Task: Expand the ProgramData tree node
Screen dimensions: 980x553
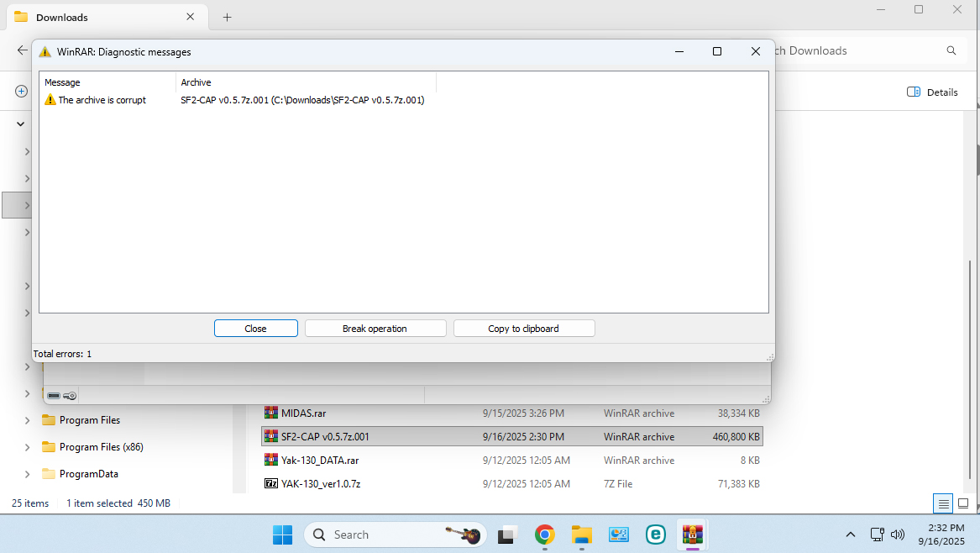Action: (27, 474)
